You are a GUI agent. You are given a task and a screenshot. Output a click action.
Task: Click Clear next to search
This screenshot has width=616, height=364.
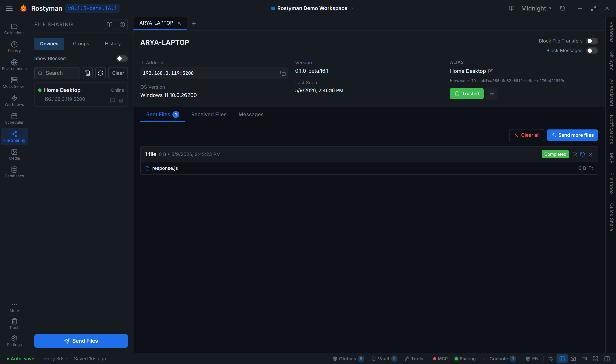[118, 73]
